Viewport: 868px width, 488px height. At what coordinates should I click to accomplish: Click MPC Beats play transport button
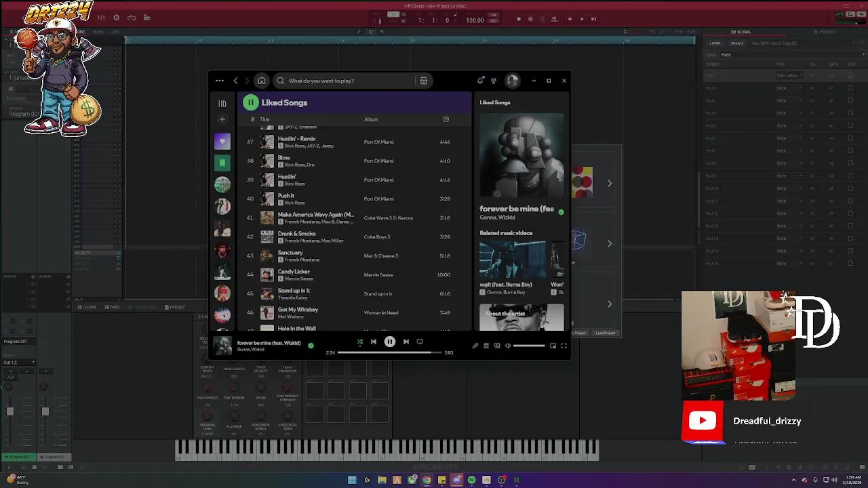click(x=581, y=19)
